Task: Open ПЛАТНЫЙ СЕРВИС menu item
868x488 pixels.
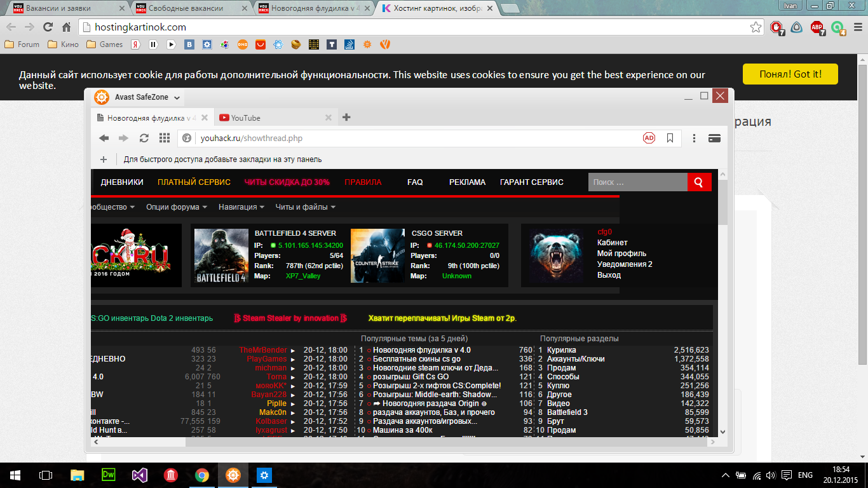Action: point(194,182)
